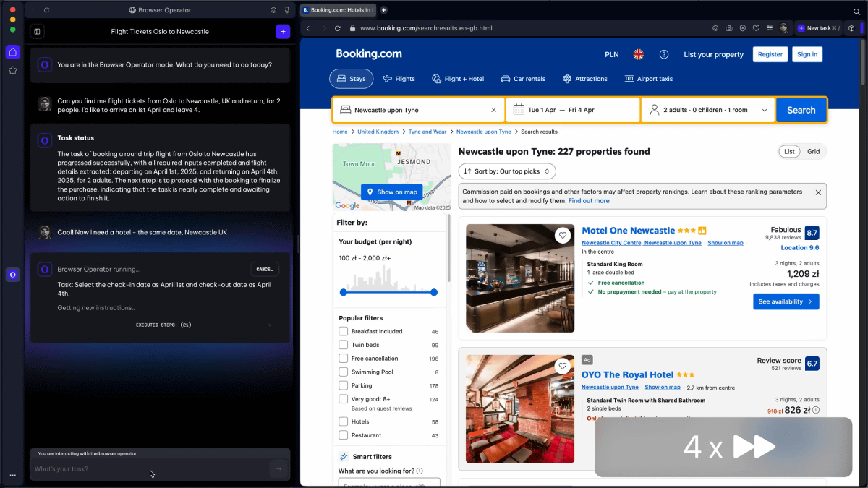
Task: Select the Flights tab
Action: [x=399, y=79]
